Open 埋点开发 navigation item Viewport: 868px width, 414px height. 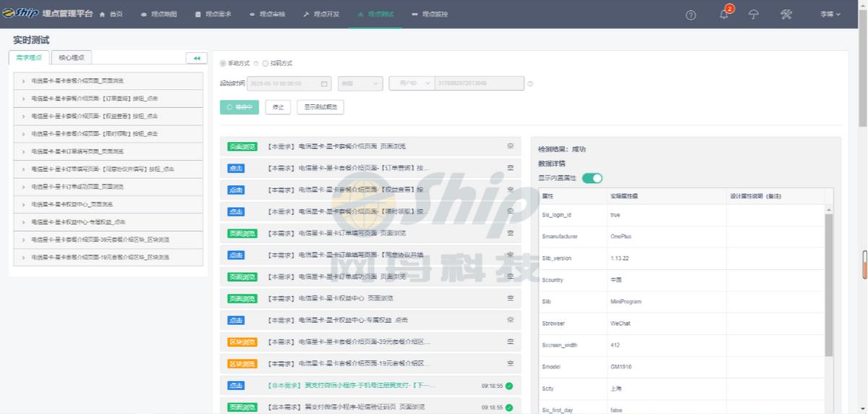click(x=322, y=14)
